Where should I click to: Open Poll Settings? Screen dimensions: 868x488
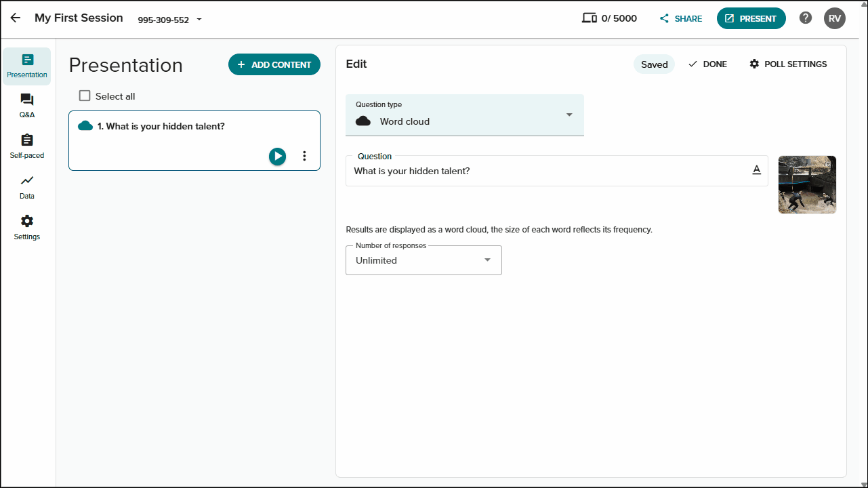tap(788, 64)
